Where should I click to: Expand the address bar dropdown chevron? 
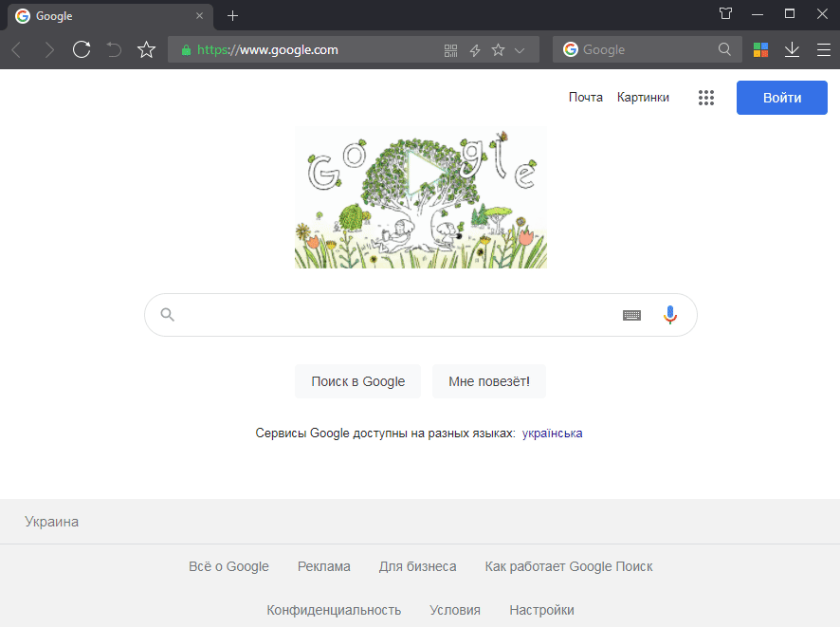(x=520, y=50)
